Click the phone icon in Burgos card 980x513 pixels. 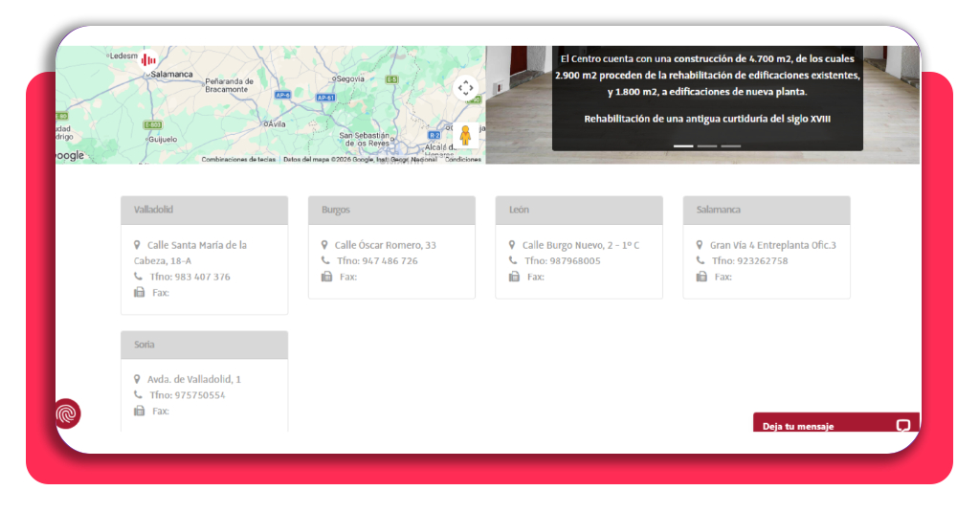click(325, 260)
